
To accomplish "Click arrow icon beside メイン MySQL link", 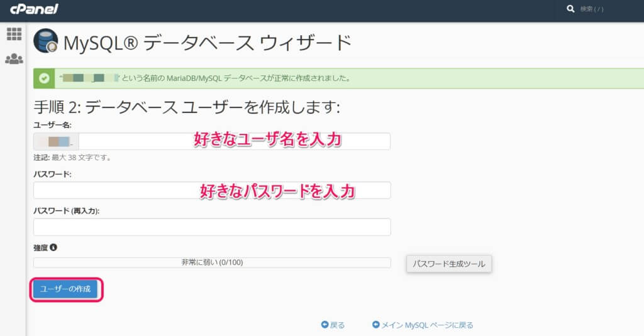I will 375,325.
